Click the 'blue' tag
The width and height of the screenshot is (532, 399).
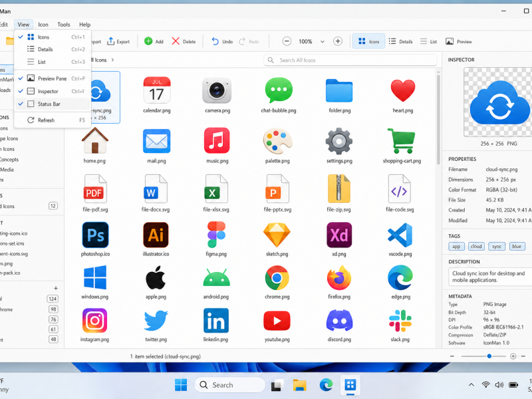pyautogui.click(x=517, y=246)
